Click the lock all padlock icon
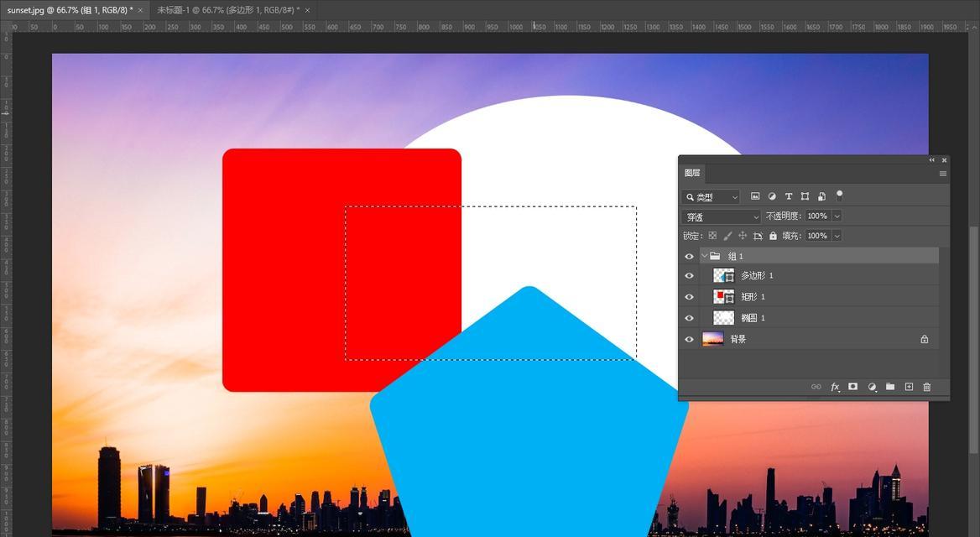980x537 pixels. pyautogui.click(x=773, y=236)
